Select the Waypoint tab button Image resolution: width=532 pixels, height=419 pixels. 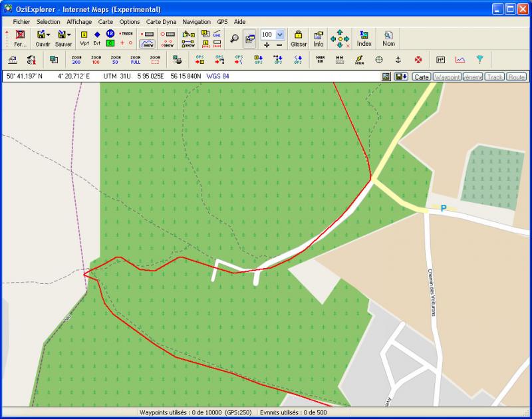pyautogui.click(x=447, y=77)
